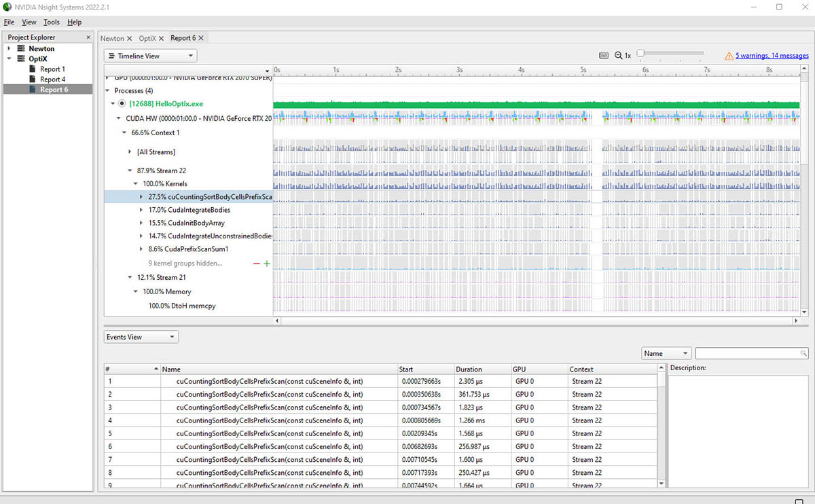The width and height of the screenshot is (815, 504).
Task: Sort events by the # column header
Action: 132,370
